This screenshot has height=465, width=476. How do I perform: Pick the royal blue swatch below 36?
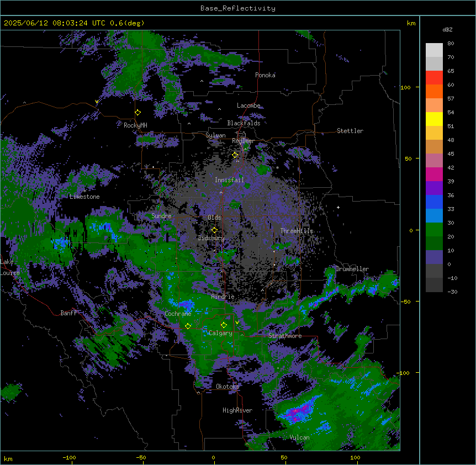click(x=434, y=202)
